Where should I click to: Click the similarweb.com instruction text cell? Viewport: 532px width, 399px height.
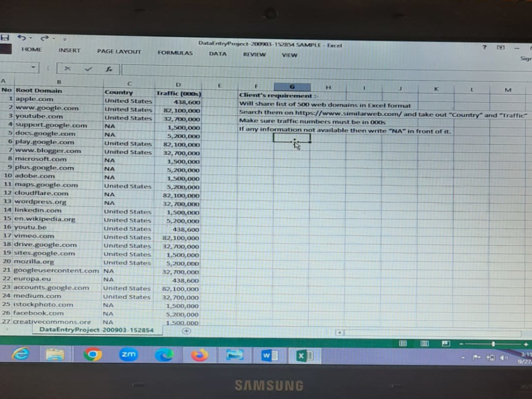[x=383, y=114]
